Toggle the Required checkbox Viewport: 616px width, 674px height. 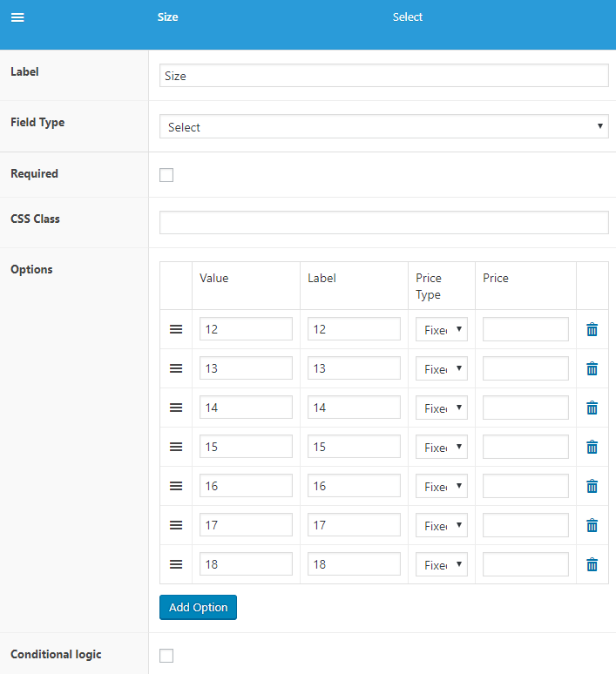[166, 175]
